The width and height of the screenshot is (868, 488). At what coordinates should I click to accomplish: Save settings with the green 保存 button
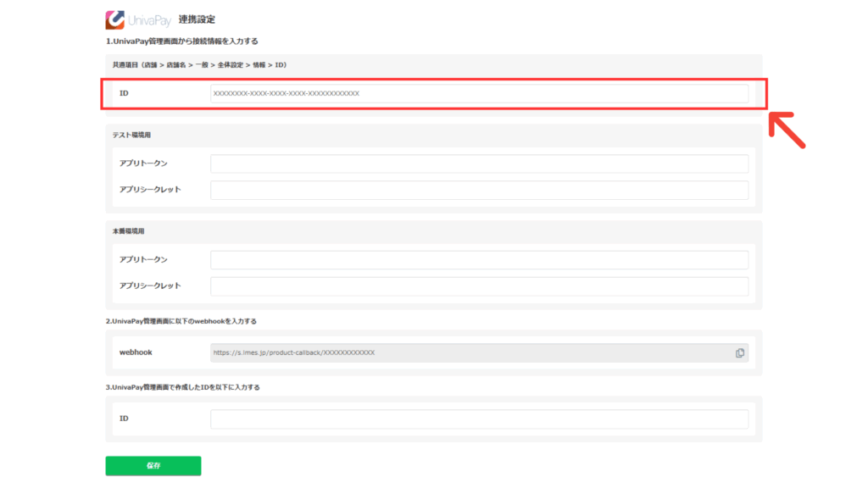pos(153,466)
